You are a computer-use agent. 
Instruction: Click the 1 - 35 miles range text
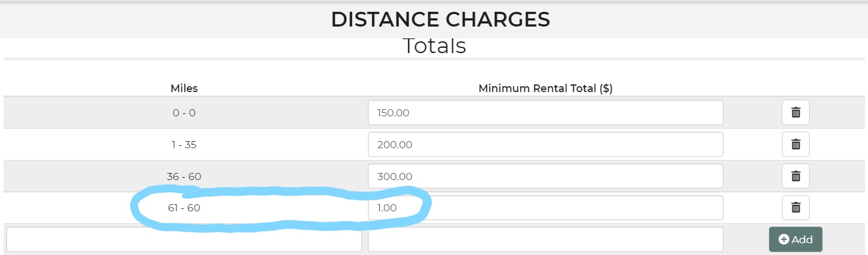[184, 144]
